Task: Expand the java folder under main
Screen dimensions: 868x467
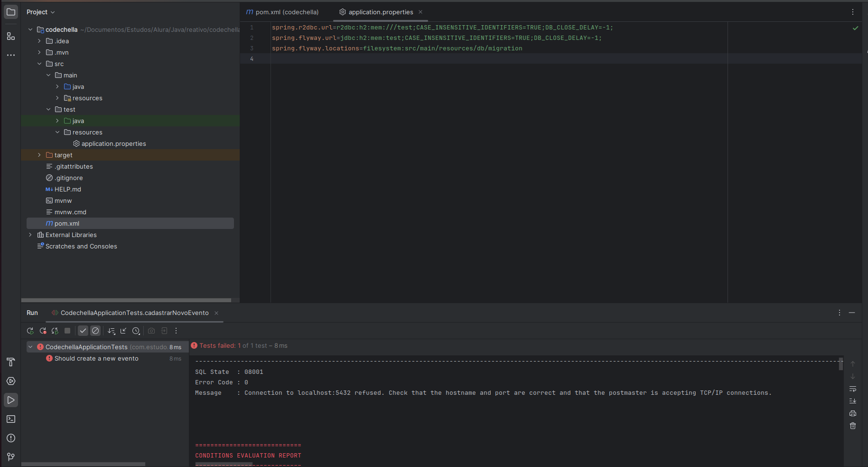Action: tap(57, 86)
